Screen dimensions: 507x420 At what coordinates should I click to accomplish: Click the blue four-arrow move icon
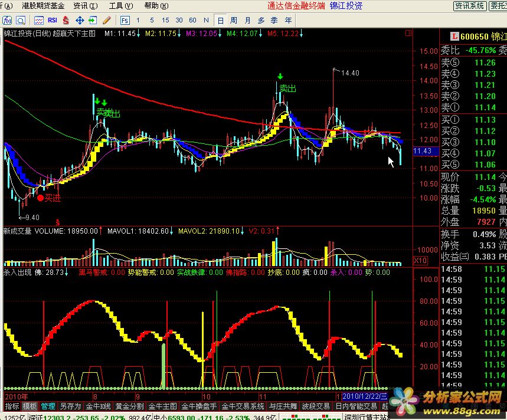tap(80, 21)
